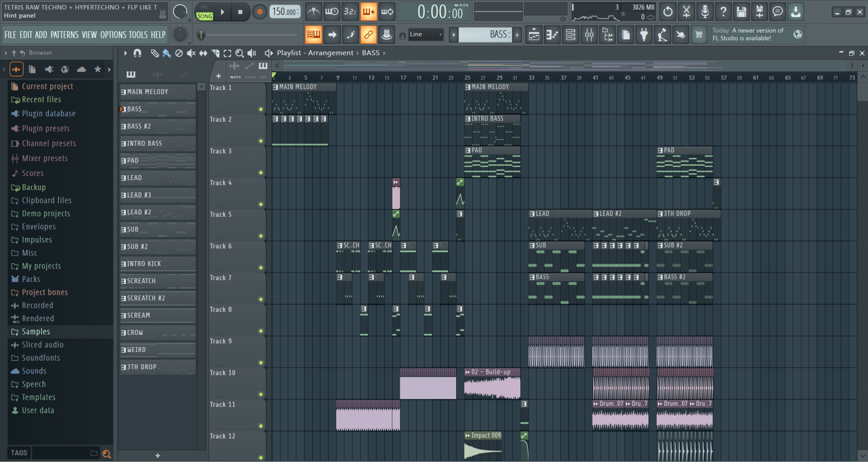The width and height of the screenshot is (868, 462).
Task: Toggle overdub blend recording button
Action: [x=369, y=11]
